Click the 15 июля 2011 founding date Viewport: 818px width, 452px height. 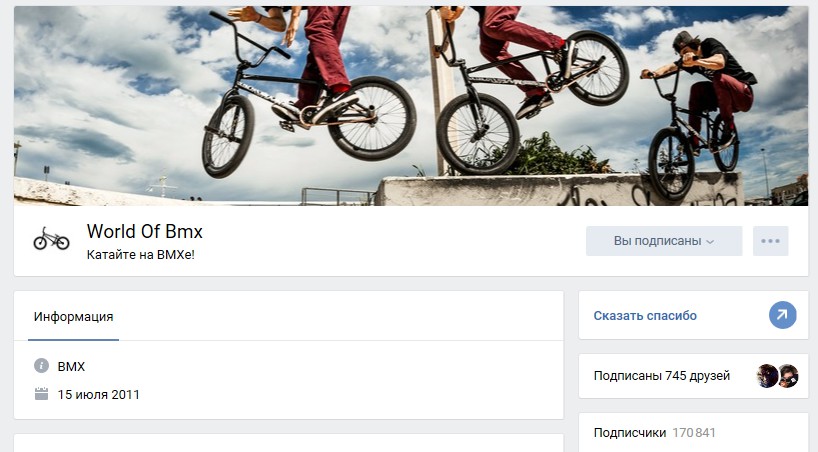[99, 395]
